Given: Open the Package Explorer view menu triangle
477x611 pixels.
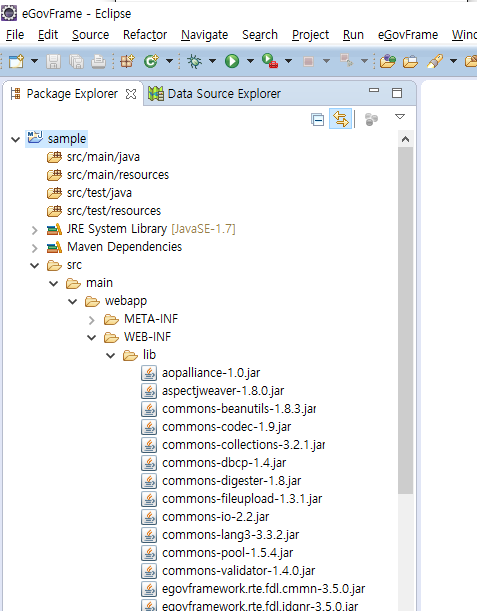Looking at the screenshot, I should click(400, 117).
